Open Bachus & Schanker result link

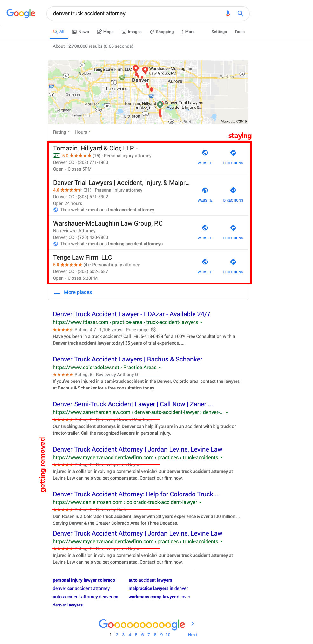coord(127,359)
